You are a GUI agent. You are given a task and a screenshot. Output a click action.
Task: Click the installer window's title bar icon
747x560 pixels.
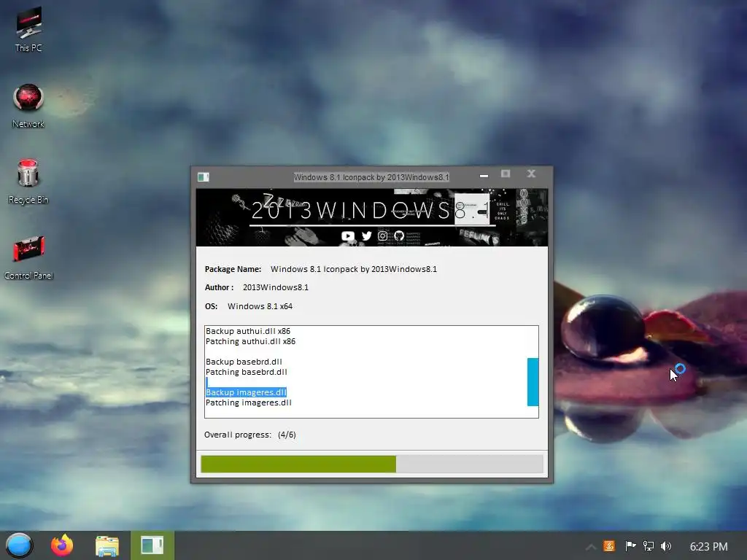(x=204, y=177)
